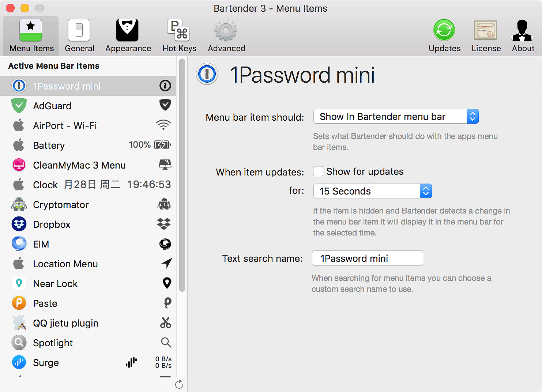
Task: Open the Updates pane icon
Action: (444, 30)
